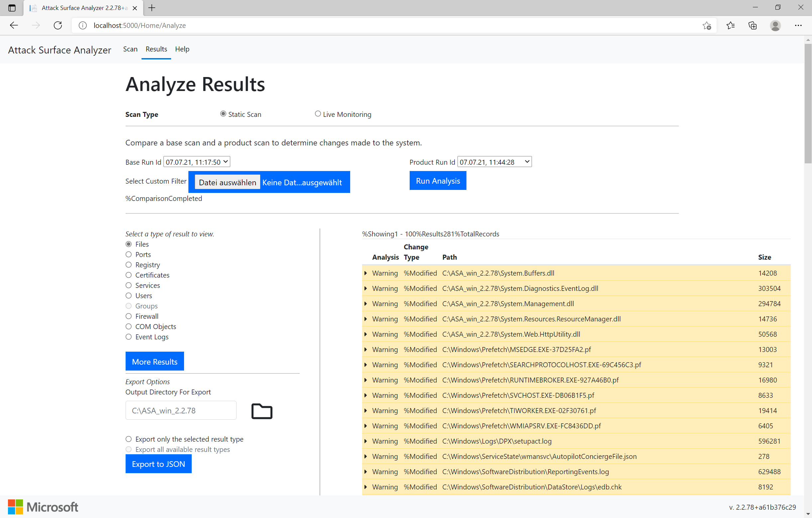Reload the page in the browser
Image resolution: width=812 pixels, height=518 pixels.
(58, 25)
